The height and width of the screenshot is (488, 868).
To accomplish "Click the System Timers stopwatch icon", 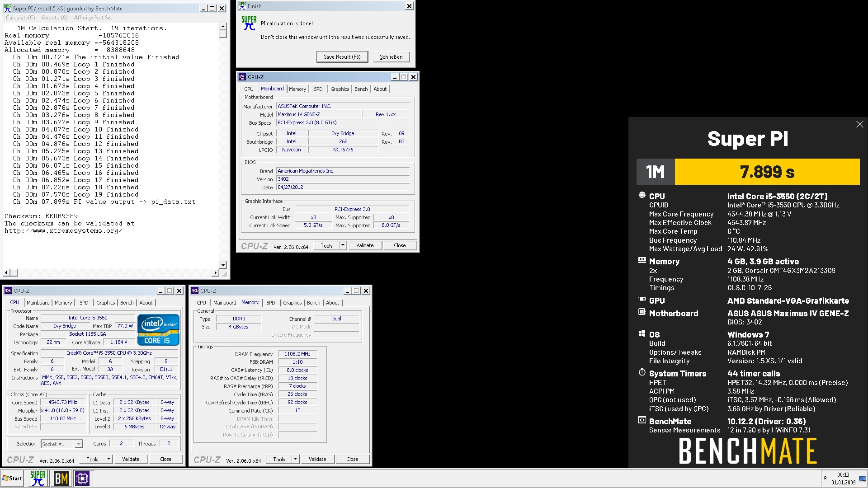I will tap(642, 372).
